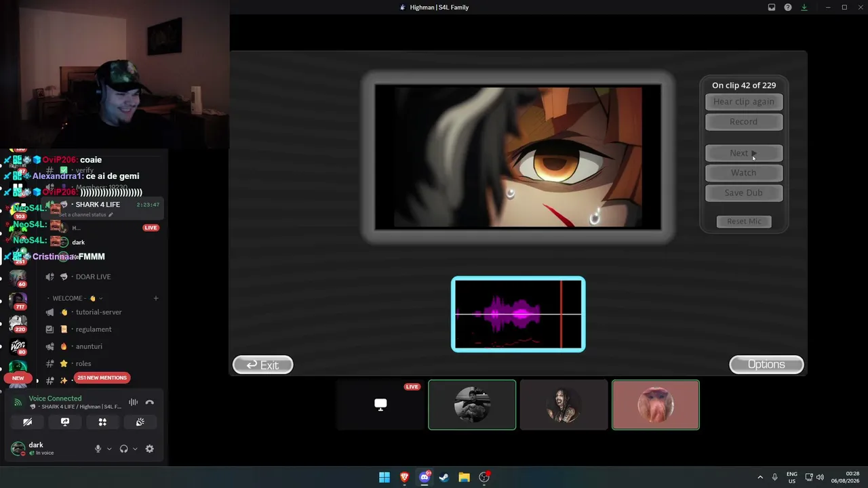
Task: Open Discord user settings gear
Action: click(150, 449)
